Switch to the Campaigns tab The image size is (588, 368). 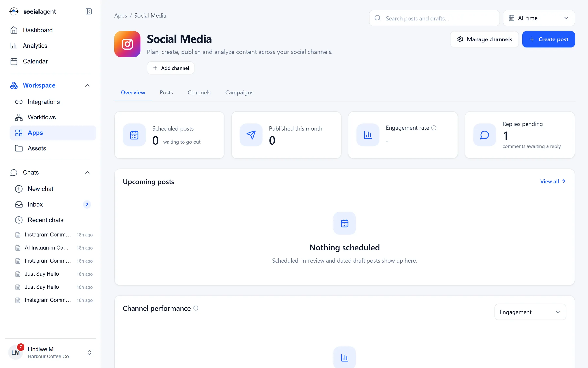239,92
